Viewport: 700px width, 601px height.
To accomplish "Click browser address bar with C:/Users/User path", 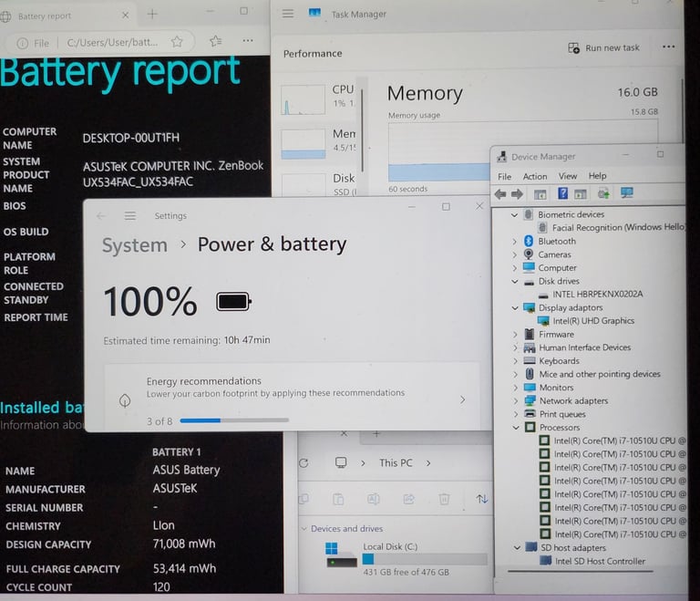I will pos(111,43).
